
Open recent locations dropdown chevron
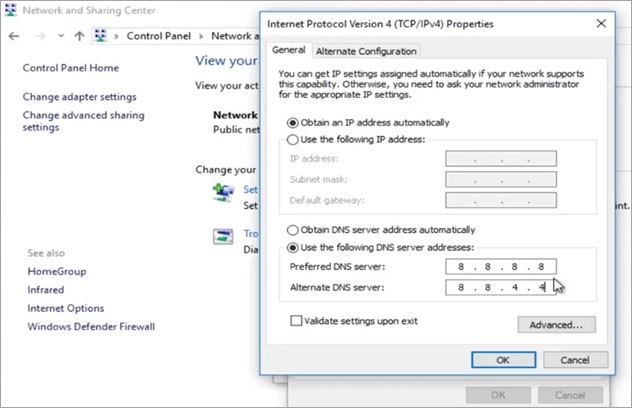click(61, 36)
